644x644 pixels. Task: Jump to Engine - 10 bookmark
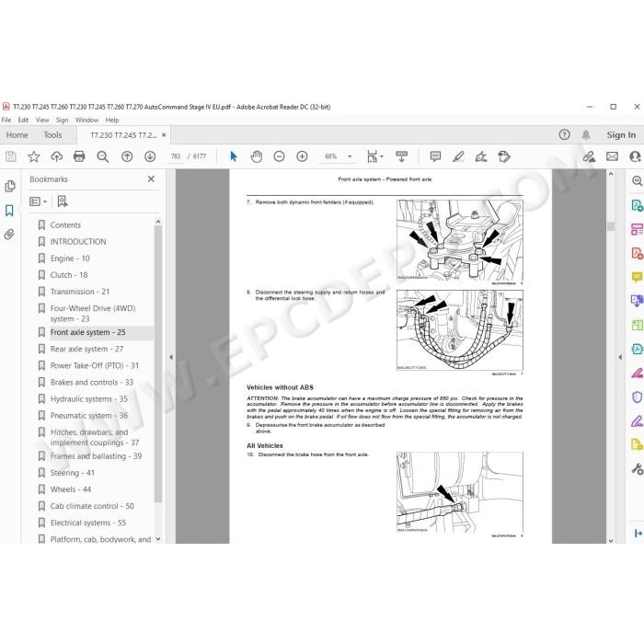click(x=70, y=259)
